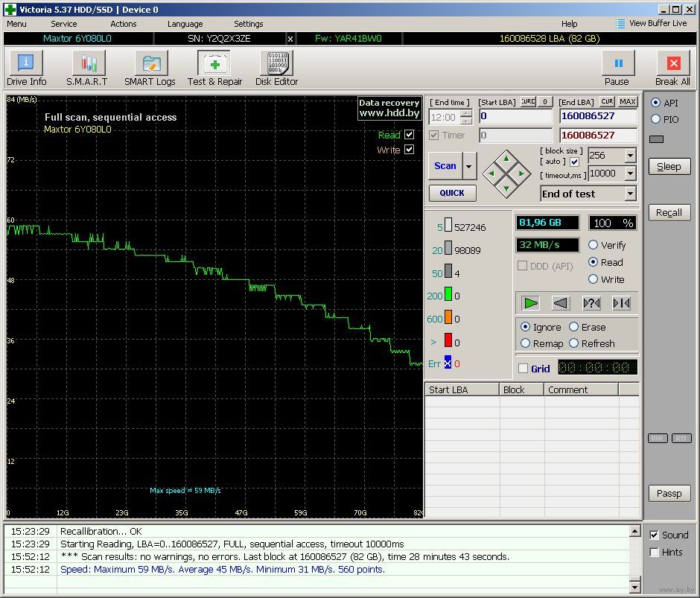Open the Help menu

tap(569, 24)
